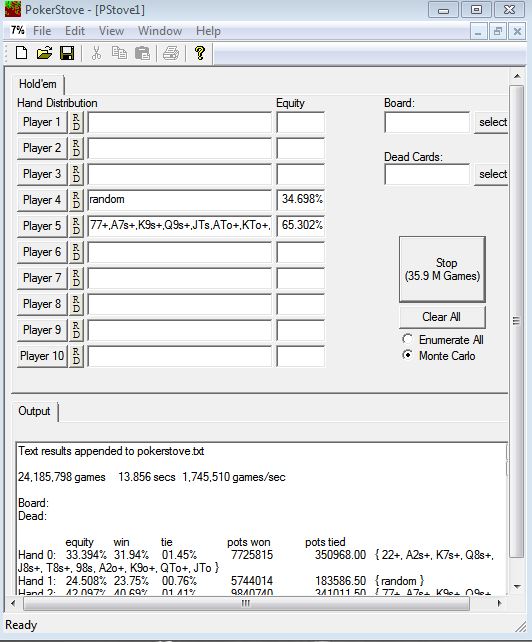Click the output scroll left arrow

[13, 603]
